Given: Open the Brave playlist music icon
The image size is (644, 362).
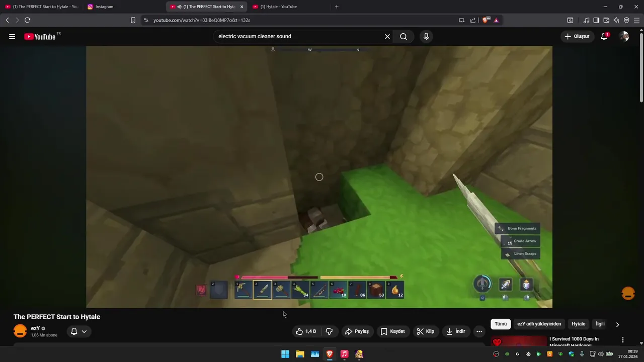Looking at the screenshot, I should (586, 20).
